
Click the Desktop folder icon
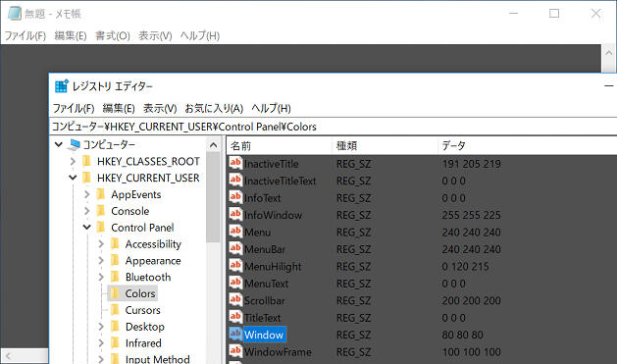coord(116,327)
